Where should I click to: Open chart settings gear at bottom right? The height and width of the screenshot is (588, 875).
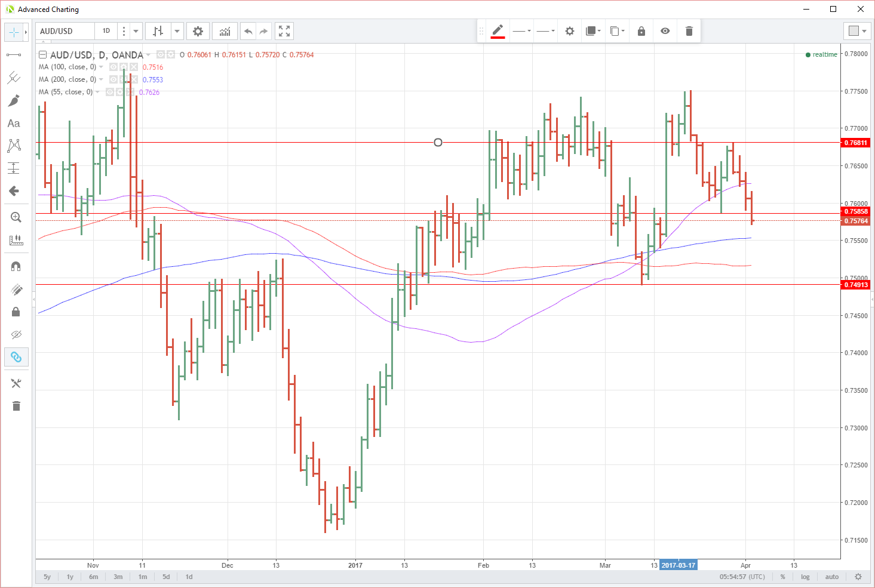pyautogui.click(x=858, y=577)
